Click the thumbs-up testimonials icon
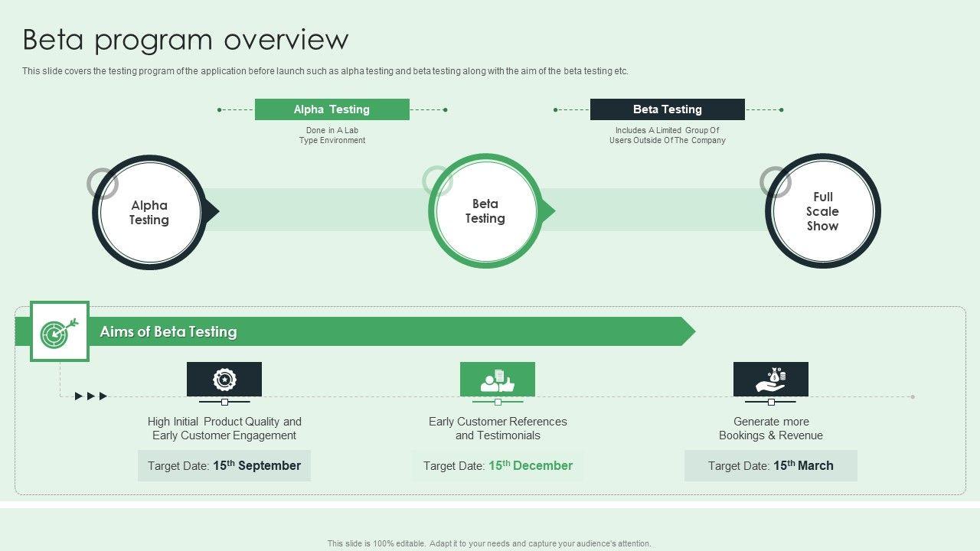 [x=498, y=379]
